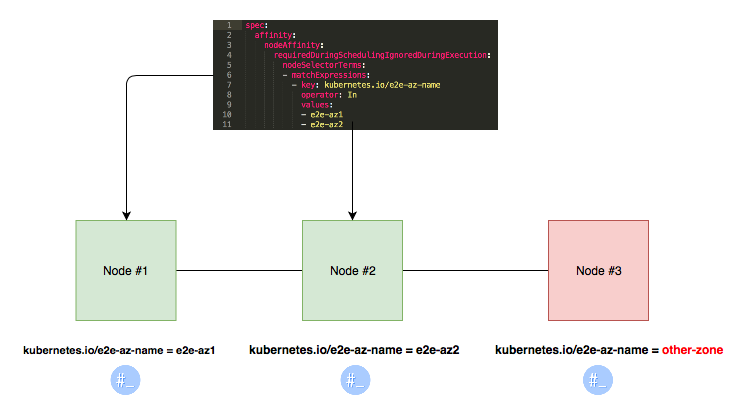Select the connector line between Node #2 and Node #3

pyautogui.click(x=475, y=270)
